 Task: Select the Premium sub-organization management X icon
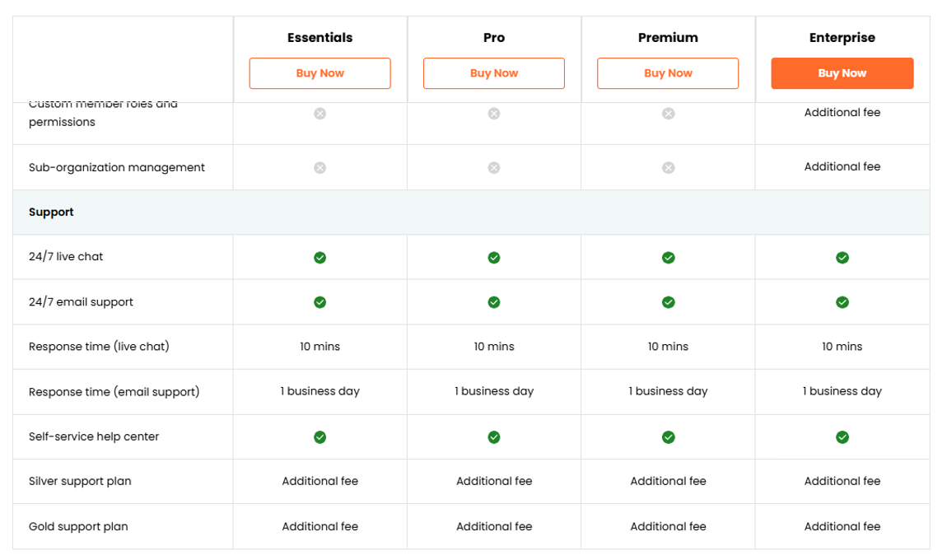click(x=668, y=167)
